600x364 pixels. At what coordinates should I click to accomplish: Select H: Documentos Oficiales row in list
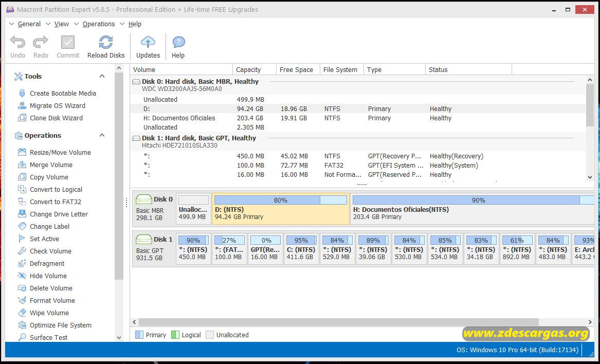pyautogui.click(x=358, y=118)
